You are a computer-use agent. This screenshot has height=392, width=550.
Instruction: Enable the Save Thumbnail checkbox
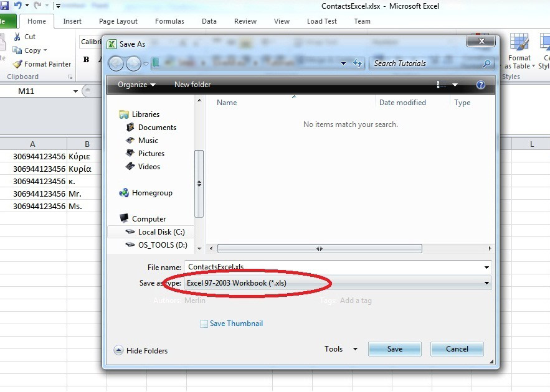(x=204, y=324)
